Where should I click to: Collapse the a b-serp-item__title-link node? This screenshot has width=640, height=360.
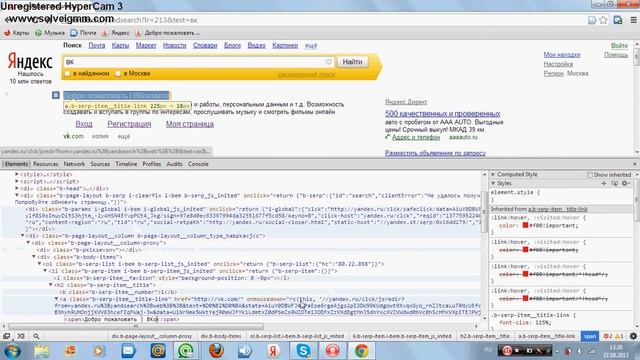pos(56,299)
